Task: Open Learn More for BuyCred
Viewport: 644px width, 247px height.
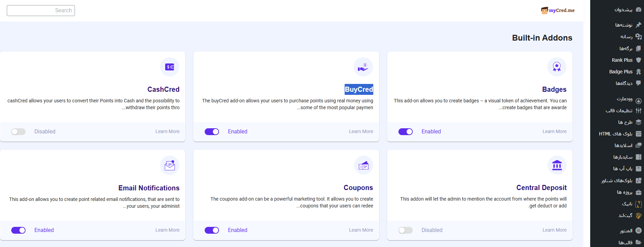Action: [x=361, y=131]
